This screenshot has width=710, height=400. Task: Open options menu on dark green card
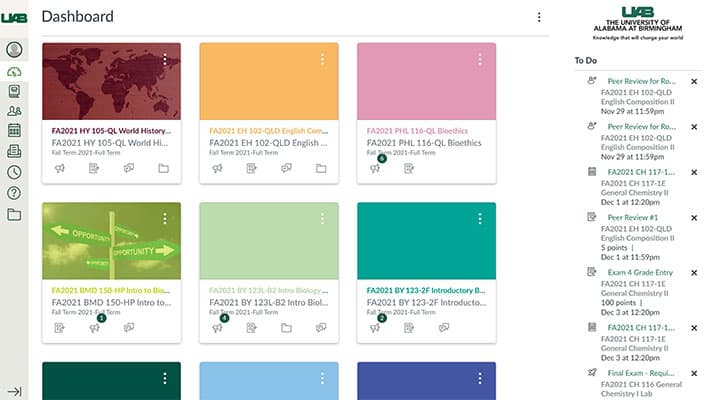click(165, 378)
